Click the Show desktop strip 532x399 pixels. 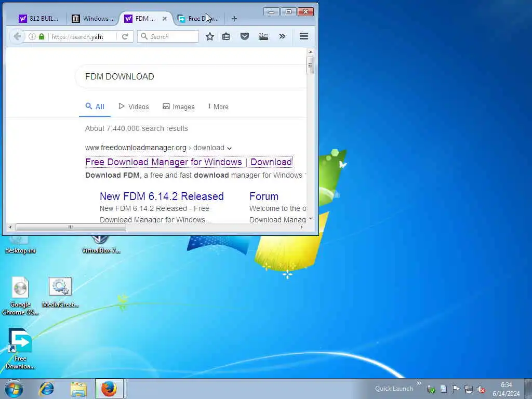[x=528, y=389]
